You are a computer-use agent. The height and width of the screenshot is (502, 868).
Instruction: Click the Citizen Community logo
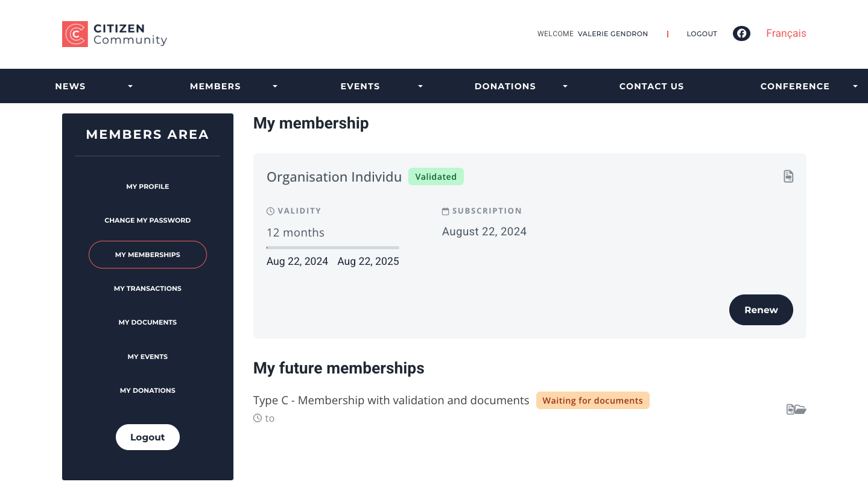pos(115,34)
